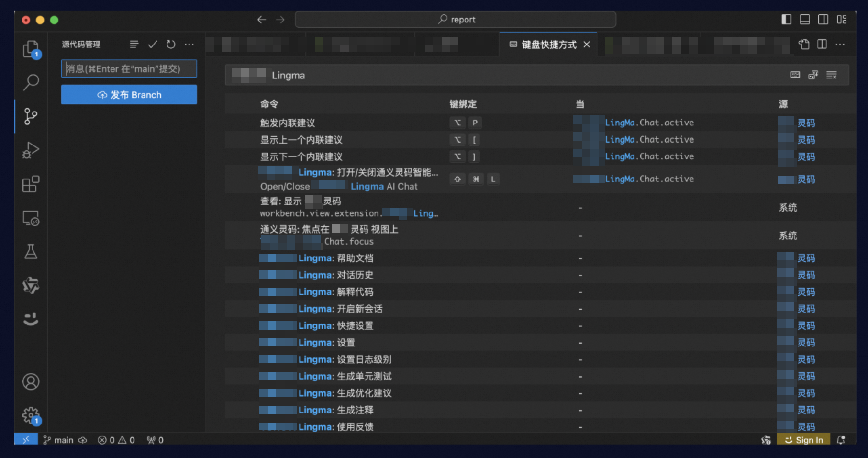
Task: Toggle bottom panel layout icon
Action: pyautogui.click(x=805, y=19)
